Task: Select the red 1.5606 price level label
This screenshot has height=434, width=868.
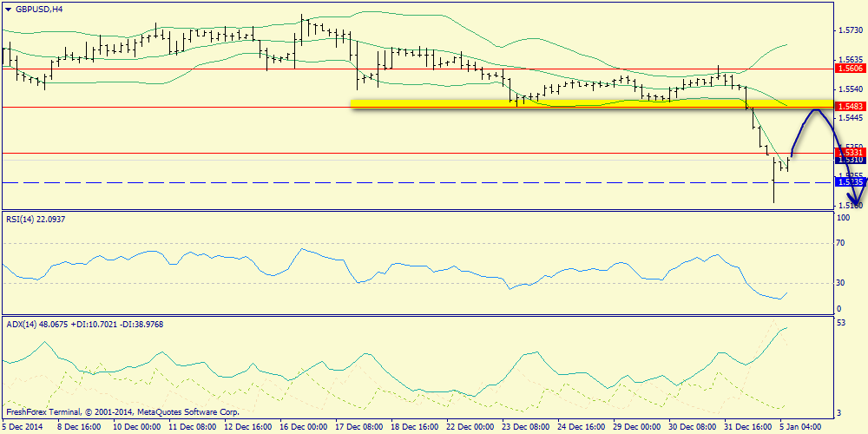Action: point(849,69)
